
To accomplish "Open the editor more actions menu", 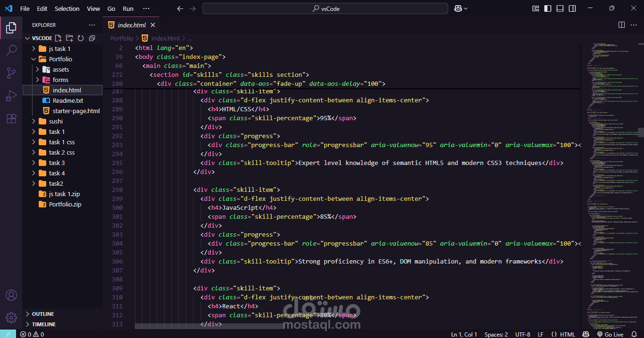I will click(x=634, y=25).
